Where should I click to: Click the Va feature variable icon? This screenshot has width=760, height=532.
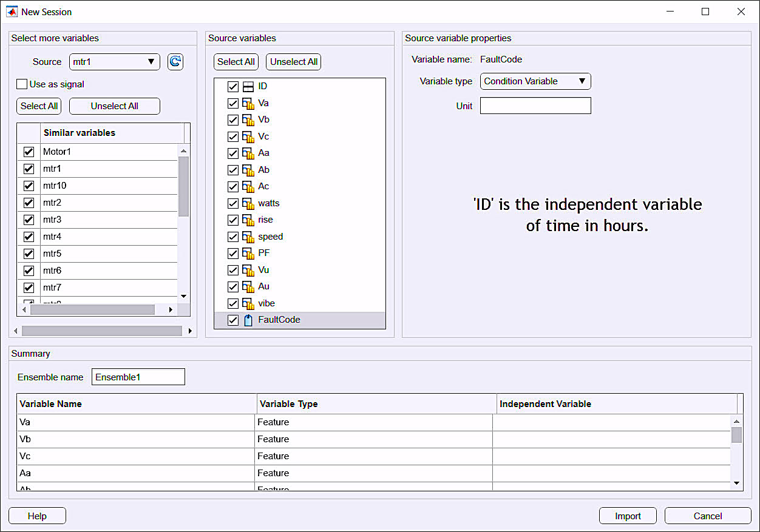248,103
